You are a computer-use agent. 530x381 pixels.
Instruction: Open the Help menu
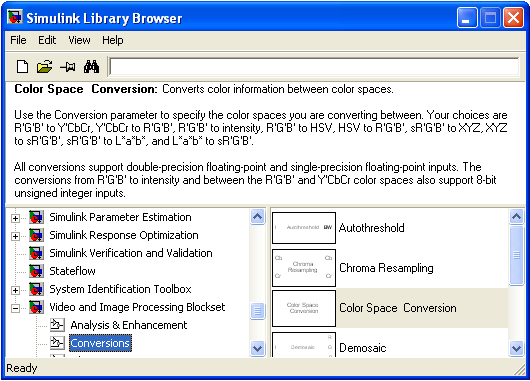click(x=113, y=40)
